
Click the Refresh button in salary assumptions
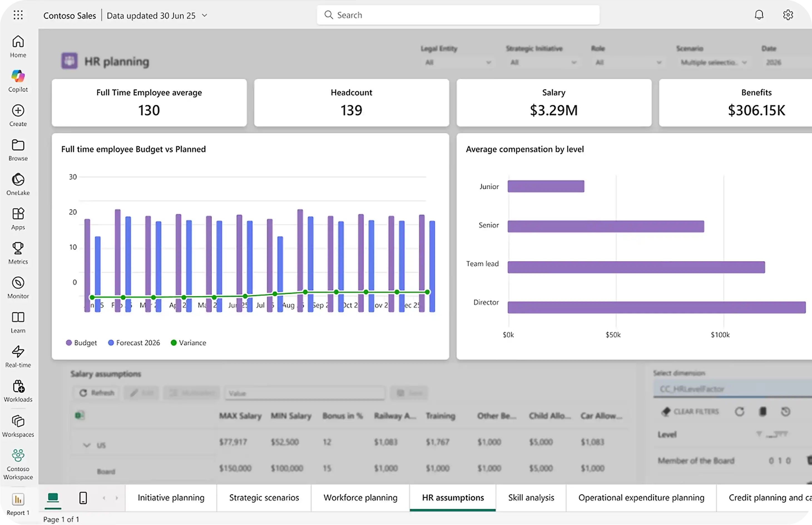(97, 393)
